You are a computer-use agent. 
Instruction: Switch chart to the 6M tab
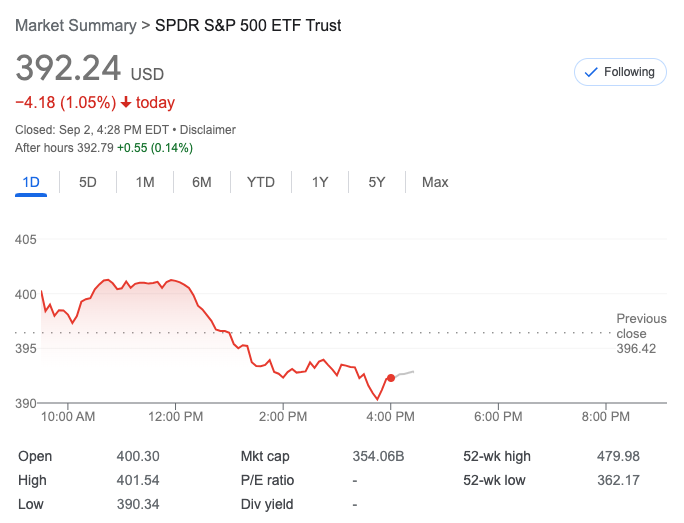(x=202, y=182)
